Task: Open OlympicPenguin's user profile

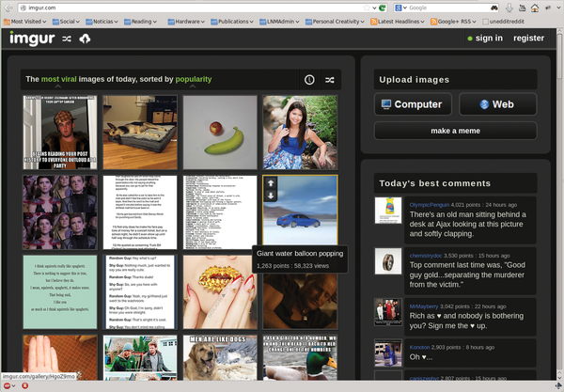Action: [x=430, y=205]
